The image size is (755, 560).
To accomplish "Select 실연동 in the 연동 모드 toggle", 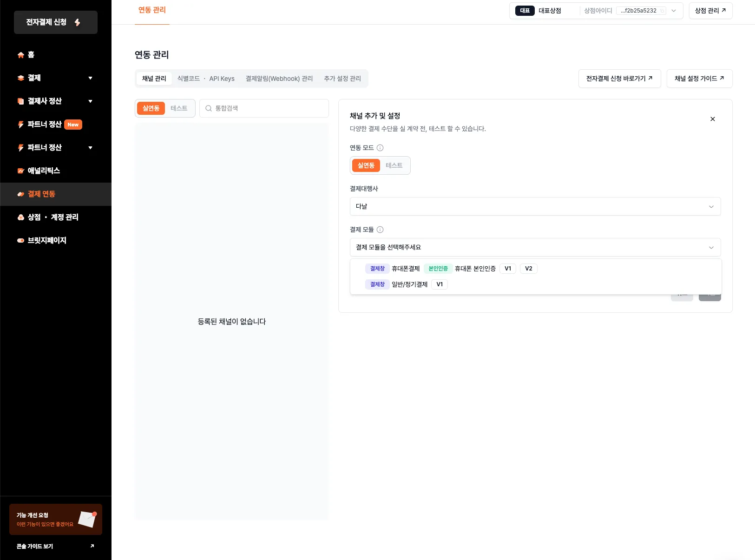I will click(366, 165).
